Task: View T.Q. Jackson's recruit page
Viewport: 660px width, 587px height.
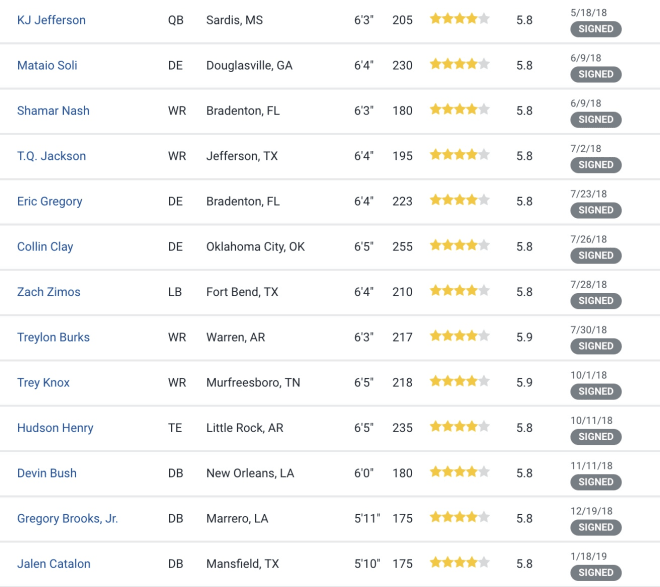Action: point(51,156)
